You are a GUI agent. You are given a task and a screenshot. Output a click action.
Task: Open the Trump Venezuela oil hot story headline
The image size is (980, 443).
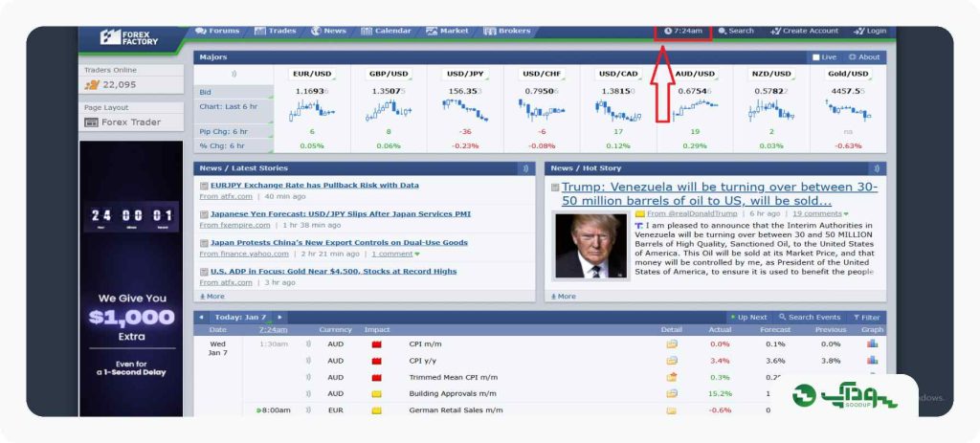(x=720, y=194)
